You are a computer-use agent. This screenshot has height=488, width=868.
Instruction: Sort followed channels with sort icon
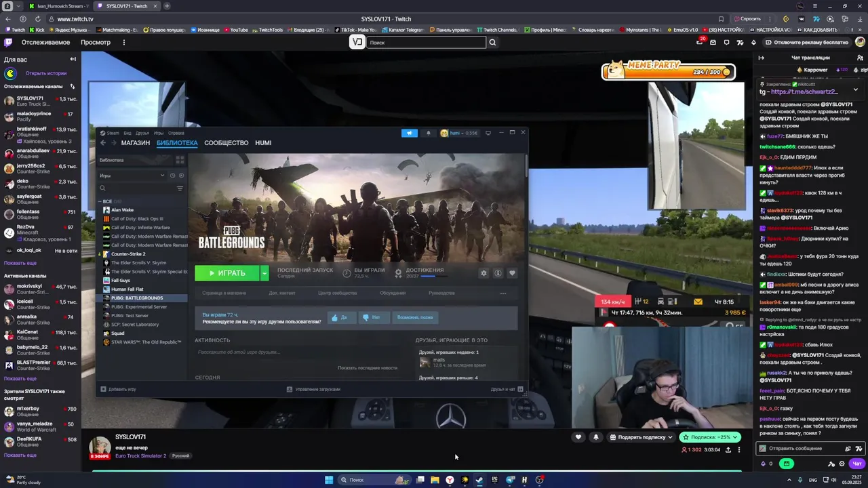(x=73, y=86)
